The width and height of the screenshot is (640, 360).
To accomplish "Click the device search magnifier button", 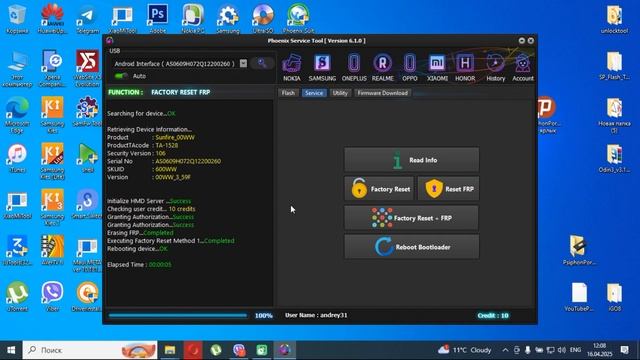I will pyautogui.click(x=262, y=63).
